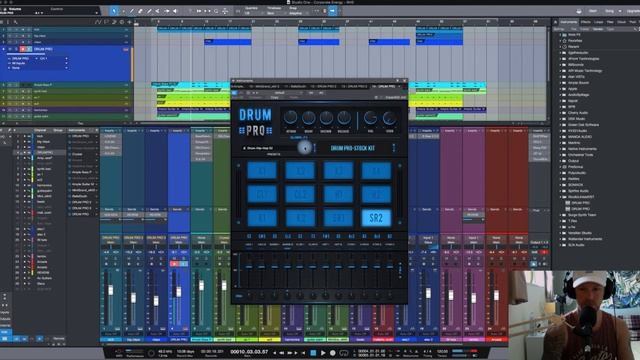Select the Arrow tool in the toolbar
The image size is (640, 360).
[x=114, y=11]
